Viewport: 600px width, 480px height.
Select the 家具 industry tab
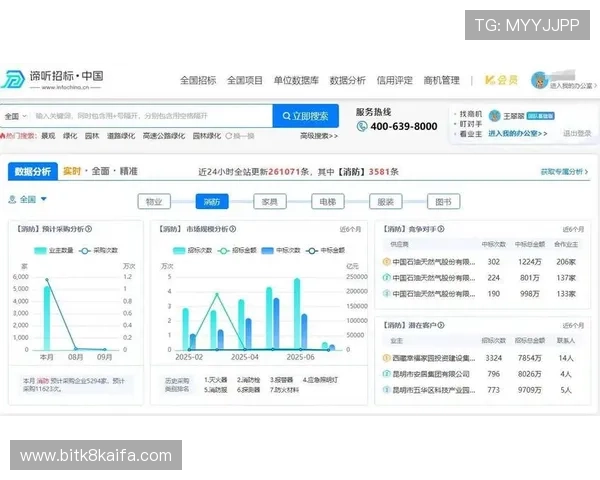270,202
